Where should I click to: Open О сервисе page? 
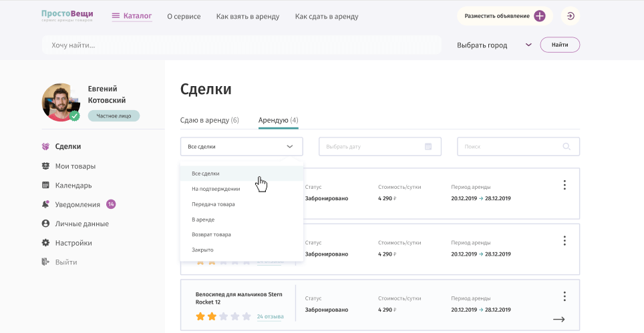(x=184, y=17)
